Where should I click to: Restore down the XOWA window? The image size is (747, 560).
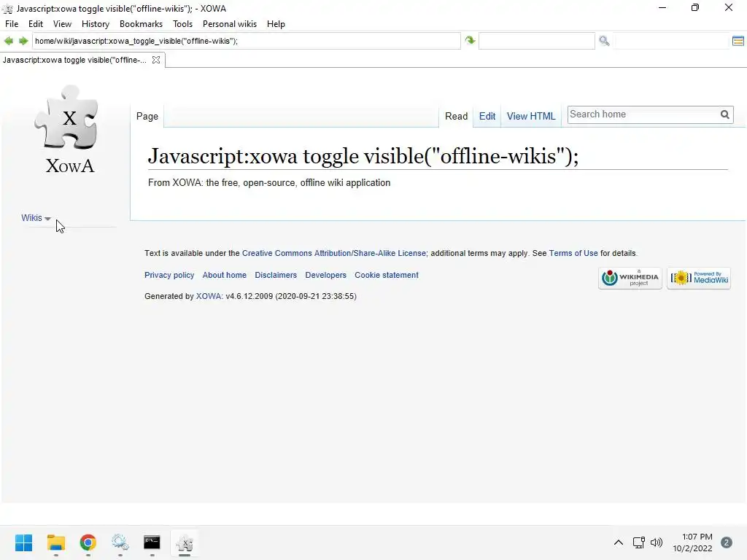coord(695,7)
